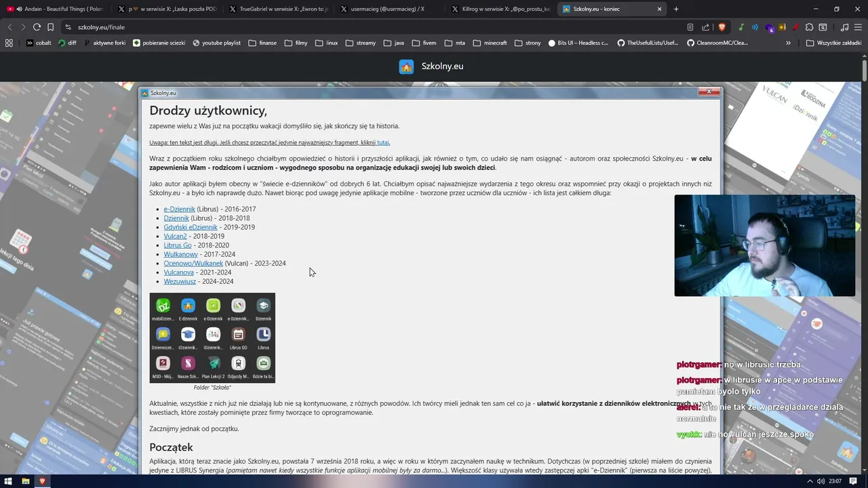Open 'Bits UI – Headless' bookmark
Viewport: 868px width, 488px height.
578,43
